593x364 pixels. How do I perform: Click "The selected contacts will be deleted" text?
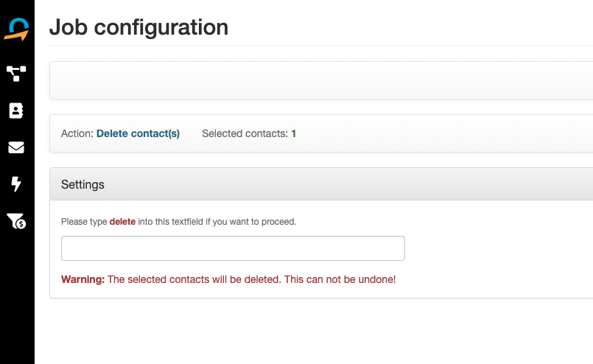[194, 279]
